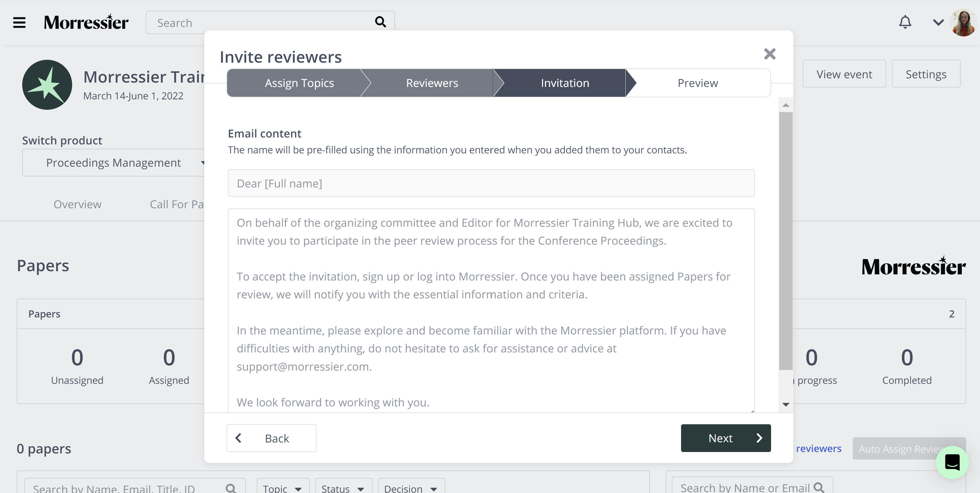Click the reviewer search magnifier icon
980x493 pixels.
coord(819,487)
